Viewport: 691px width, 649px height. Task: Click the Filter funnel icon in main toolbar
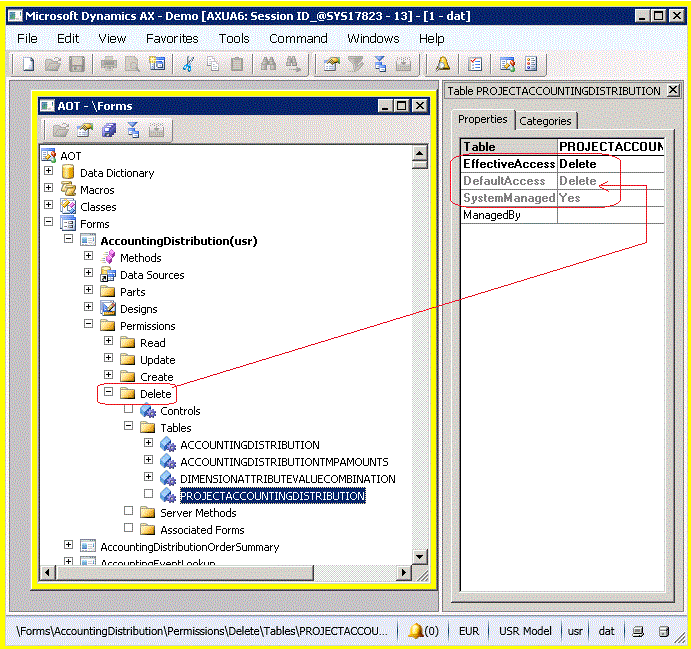coord(356,64)
